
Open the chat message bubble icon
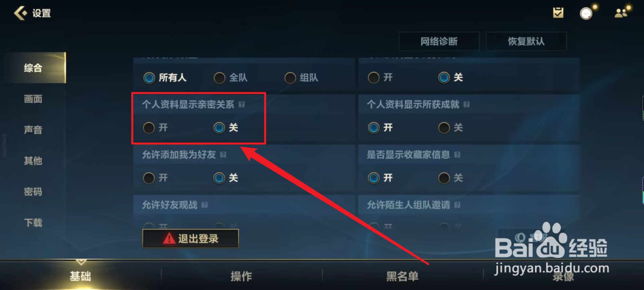point(586,14)
